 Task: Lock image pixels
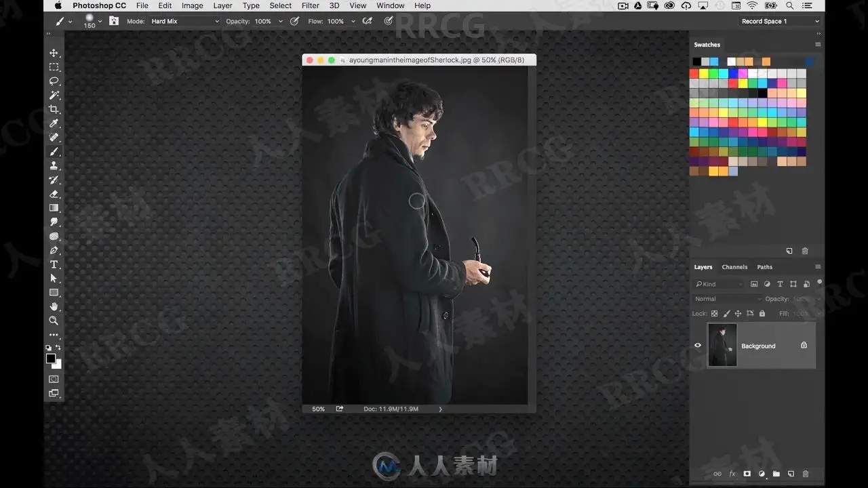click(x=726, y=314)
